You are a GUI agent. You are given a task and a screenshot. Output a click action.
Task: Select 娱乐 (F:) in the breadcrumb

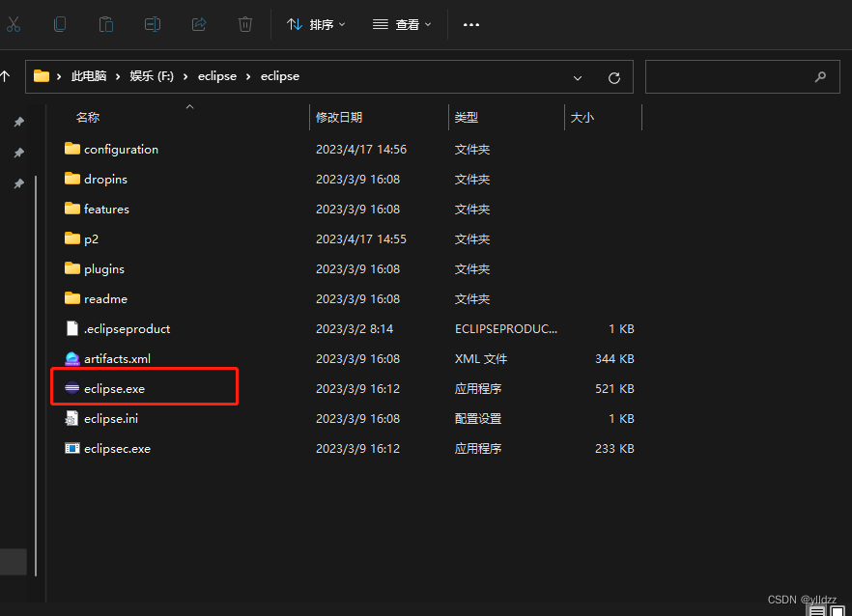coord(152,76)
